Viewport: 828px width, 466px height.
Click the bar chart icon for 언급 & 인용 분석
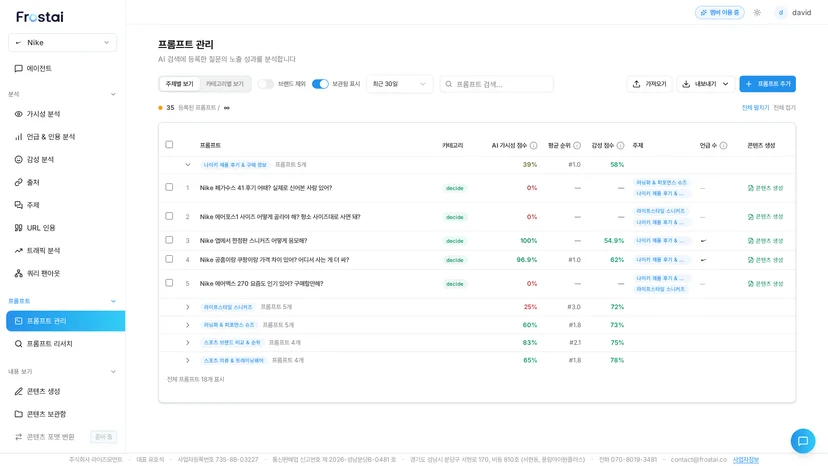click(18, 137)
